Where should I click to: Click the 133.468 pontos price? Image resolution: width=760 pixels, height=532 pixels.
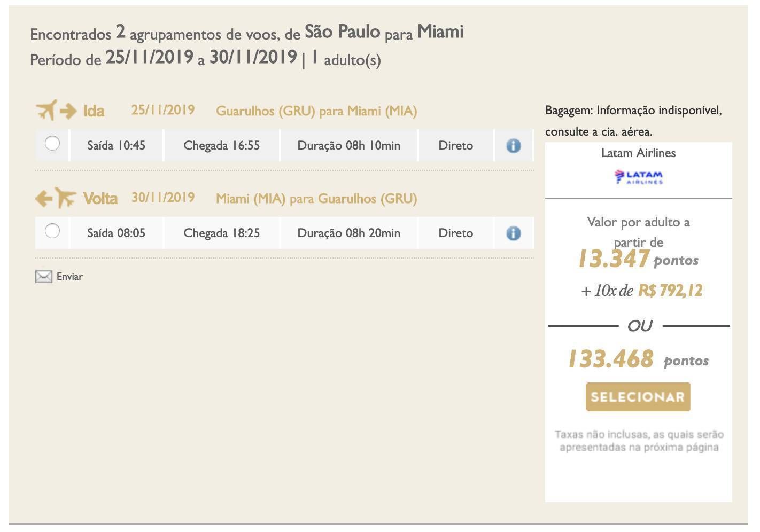(x=610, y=359)
